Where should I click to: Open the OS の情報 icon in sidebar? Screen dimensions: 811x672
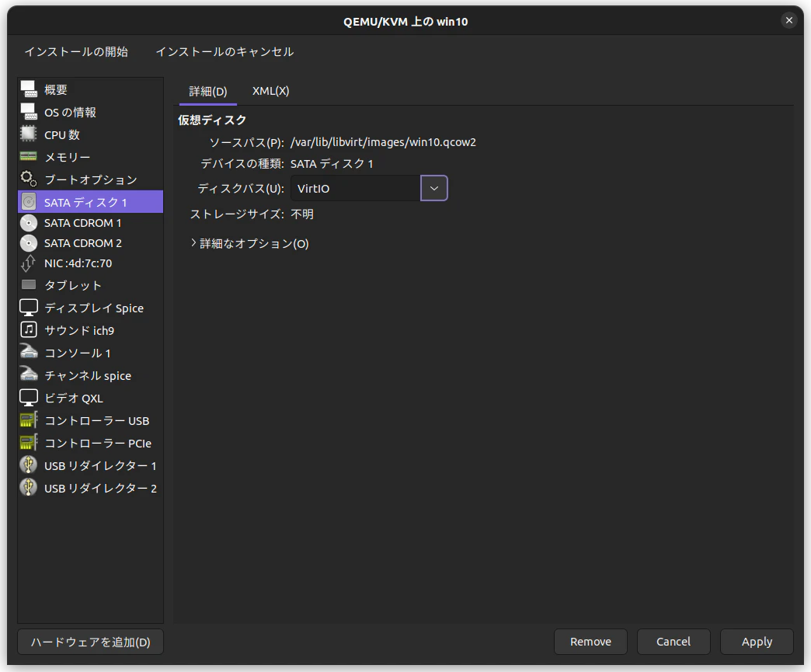[29, 112]
